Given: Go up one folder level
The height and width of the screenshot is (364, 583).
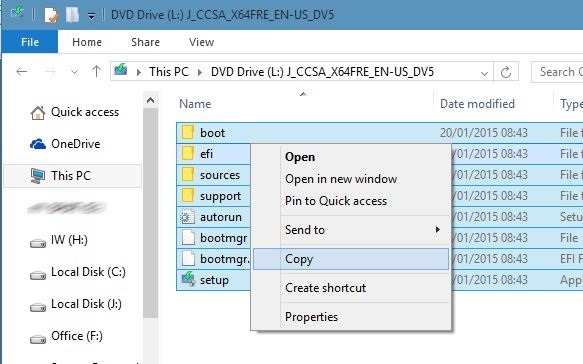Looking at the screenshot, I should click(96, 71).
